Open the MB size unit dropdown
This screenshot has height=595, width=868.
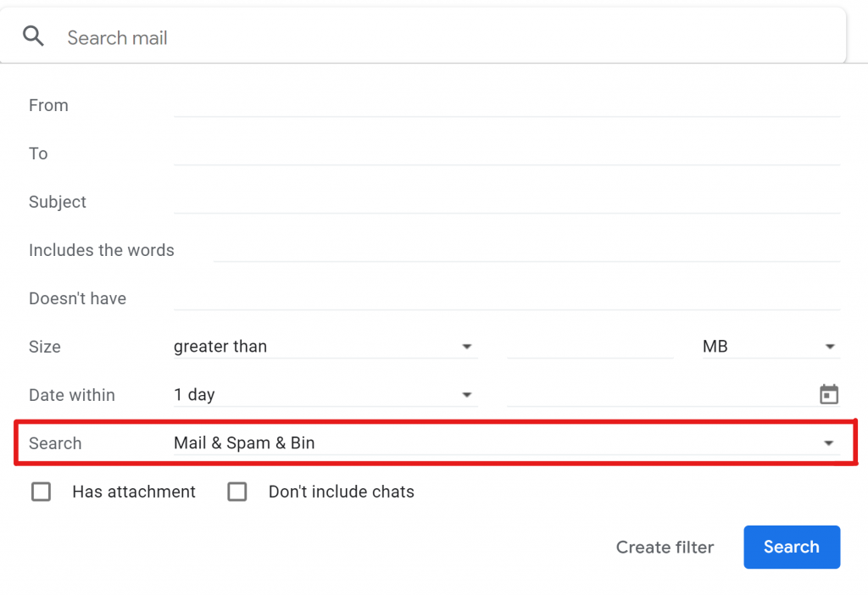tap(771, 347)
